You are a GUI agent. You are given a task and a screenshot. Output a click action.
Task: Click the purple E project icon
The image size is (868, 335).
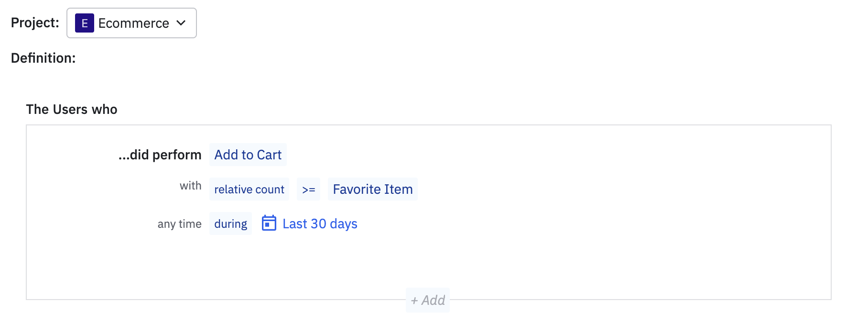(x=84, y=23)
